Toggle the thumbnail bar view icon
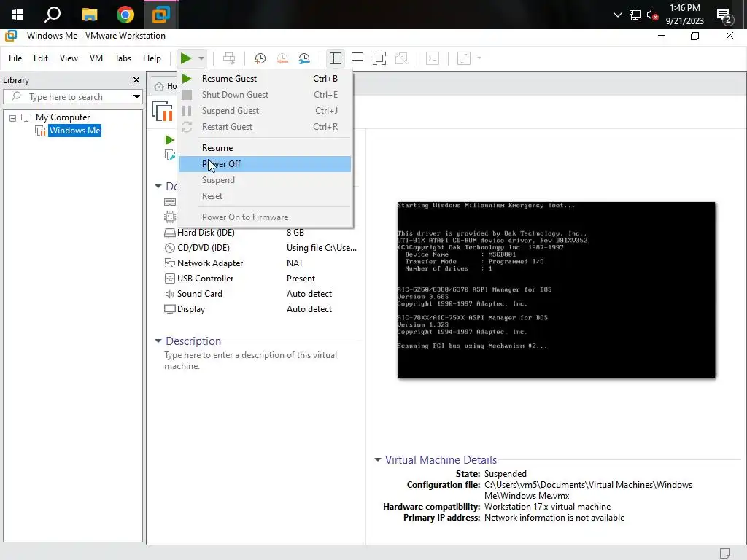Image resolution: width=747 pixels, height=560 pixels. click(357, 58)
